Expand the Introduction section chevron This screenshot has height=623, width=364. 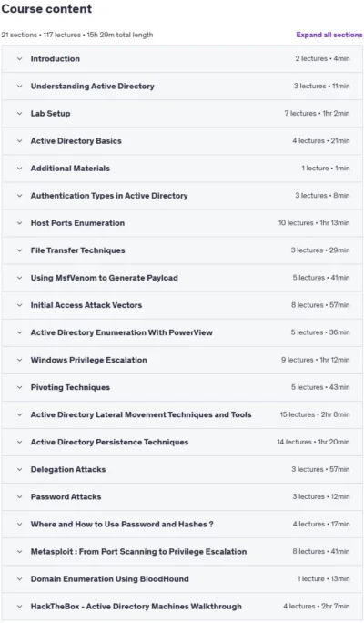point(19,59)
